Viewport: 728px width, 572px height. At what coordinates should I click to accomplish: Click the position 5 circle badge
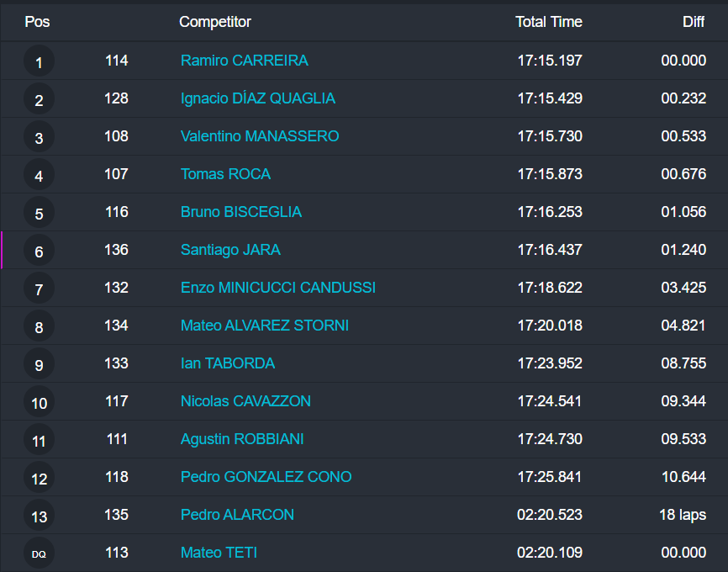coord(39,213)
